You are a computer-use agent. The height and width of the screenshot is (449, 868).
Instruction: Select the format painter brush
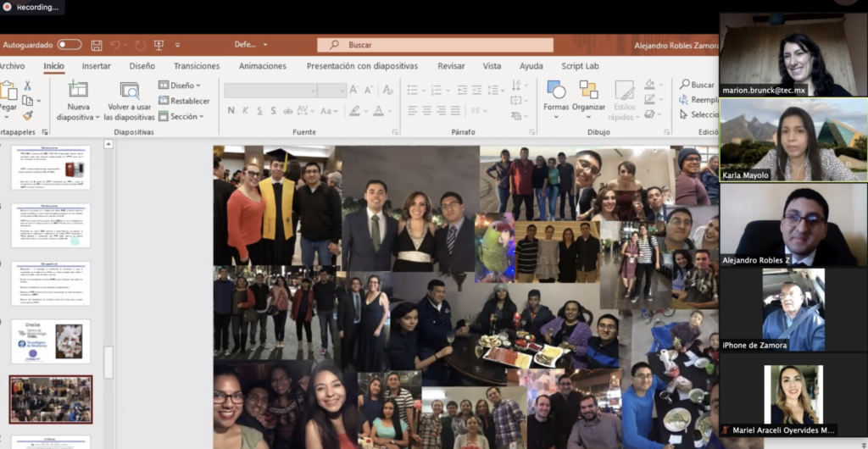pos(28,115)
